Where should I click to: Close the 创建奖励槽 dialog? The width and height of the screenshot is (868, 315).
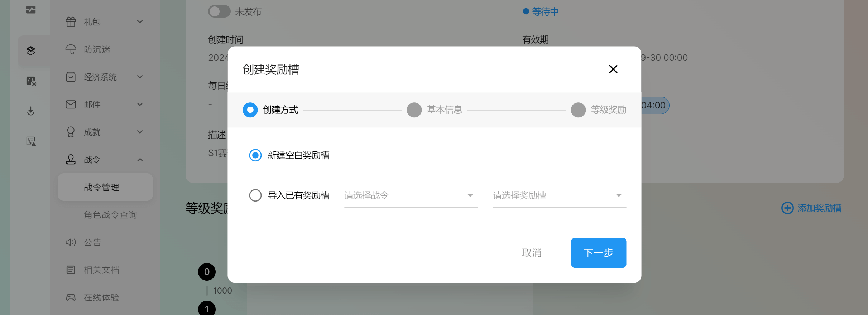coord(613,69)
